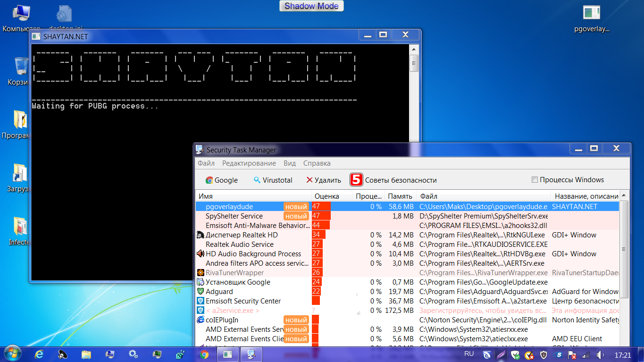Click HD Audio Background Process speaker icon
This screenshot has width=644, height=362.
[200, 254]
